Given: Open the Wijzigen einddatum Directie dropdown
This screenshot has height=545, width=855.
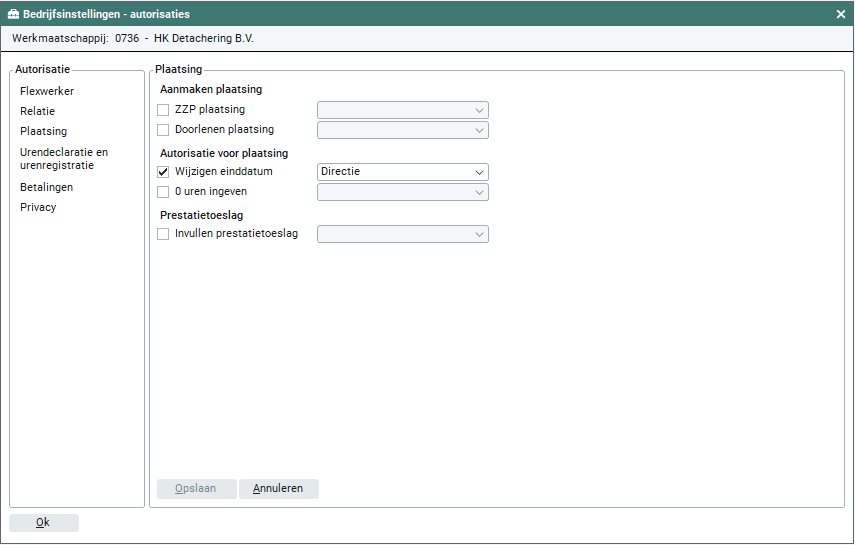Looking at the screenshot, I should (x=402, y=172).
